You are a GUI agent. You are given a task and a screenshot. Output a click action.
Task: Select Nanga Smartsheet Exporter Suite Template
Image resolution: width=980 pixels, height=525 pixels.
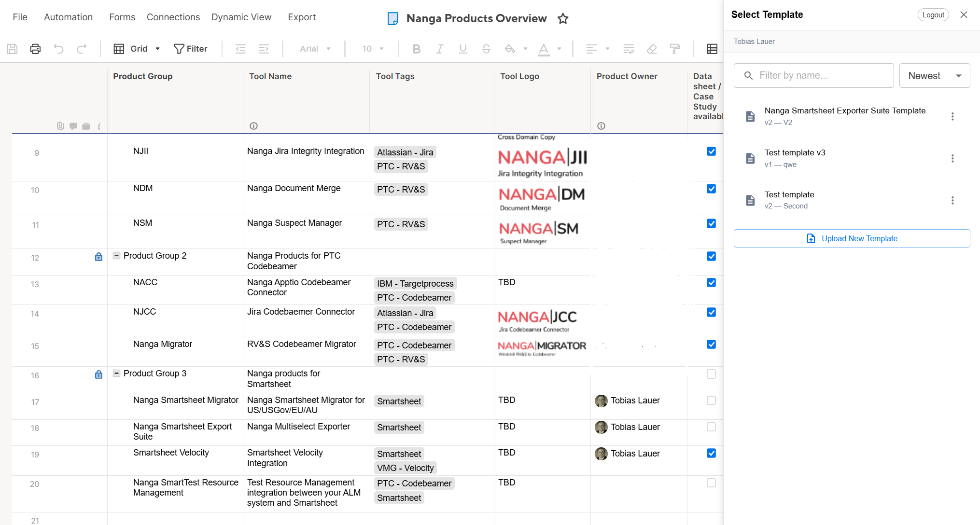(x=845, y=116)
